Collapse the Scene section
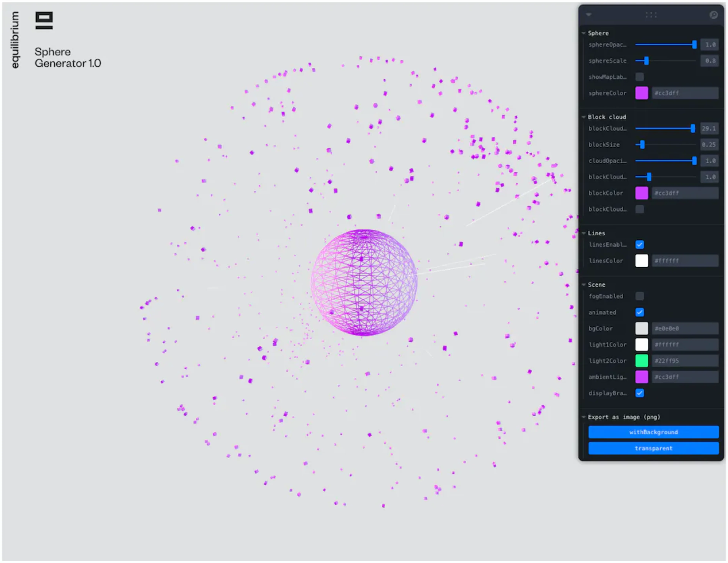The height and width of the screenshot is (563, 728). (x=584, y=285)
